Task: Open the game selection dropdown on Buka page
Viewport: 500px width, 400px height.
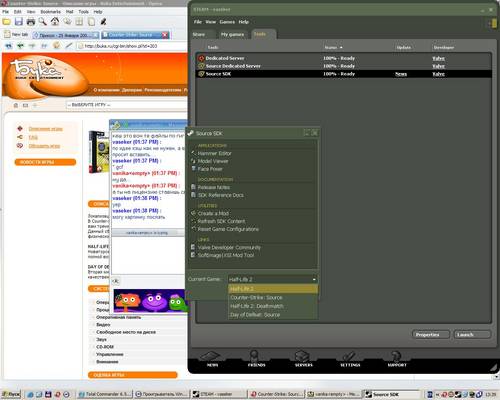Action: [x=127, y=105]
